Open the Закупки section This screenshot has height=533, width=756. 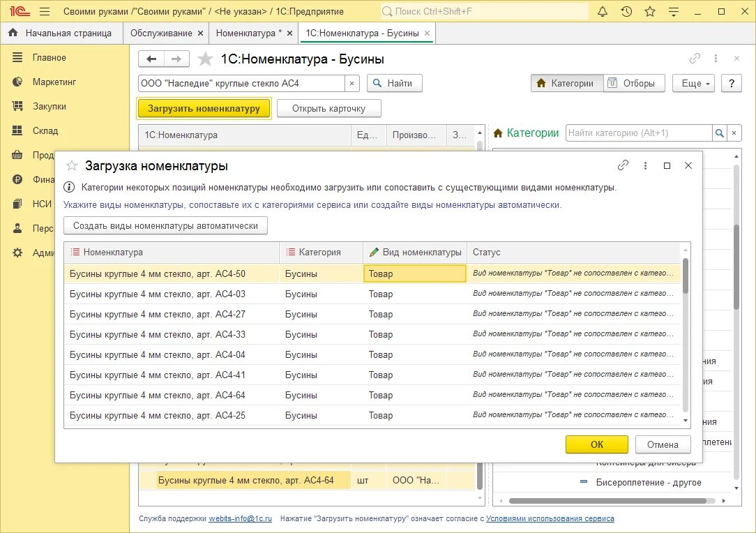[50, 106]
